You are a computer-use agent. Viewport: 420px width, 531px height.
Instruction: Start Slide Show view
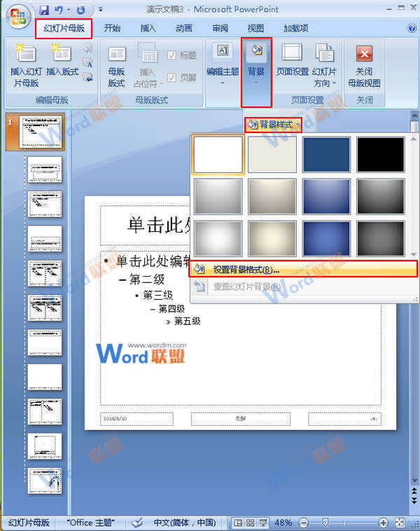coord(262,523)
